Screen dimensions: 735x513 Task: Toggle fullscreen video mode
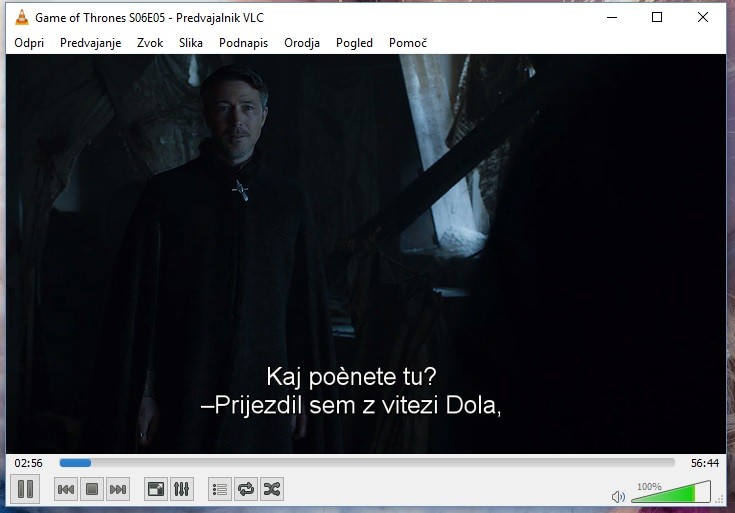pos(155,489)
